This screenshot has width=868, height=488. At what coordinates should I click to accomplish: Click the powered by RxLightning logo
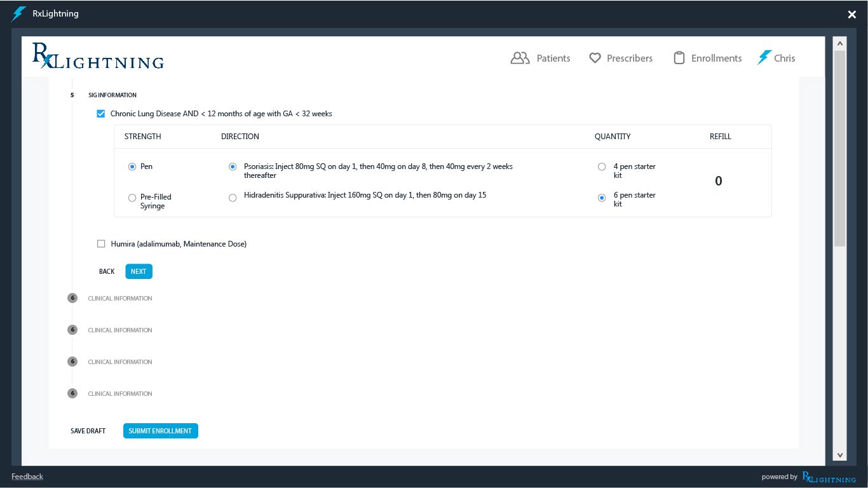(x=829, y=477)
